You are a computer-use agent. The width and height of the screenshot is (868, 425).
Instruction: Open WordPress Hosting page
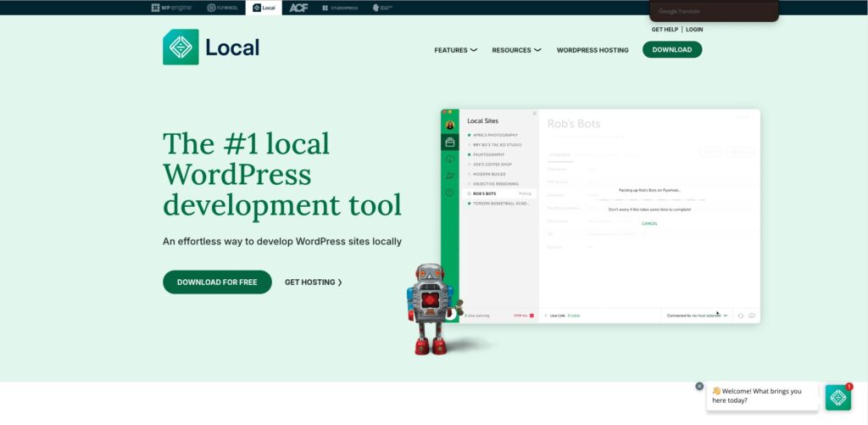coord(593,50)
